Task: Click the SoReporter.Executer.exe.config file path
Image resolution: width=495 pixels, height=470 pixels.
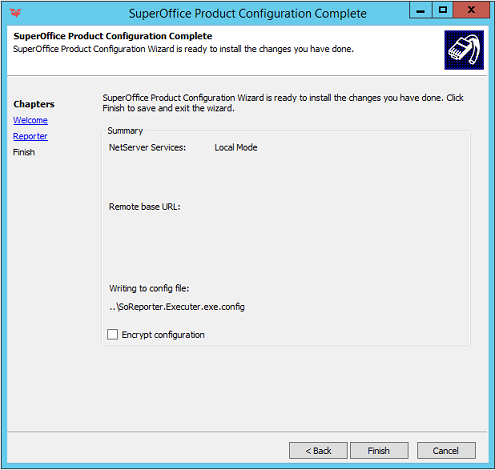Action: click(x=177, y=307)
